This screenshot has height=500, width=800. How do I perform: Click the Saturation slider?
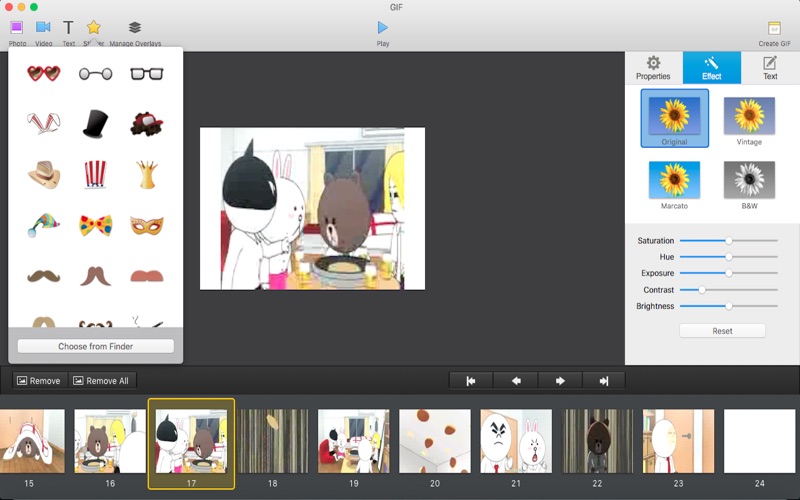[728, 241]
